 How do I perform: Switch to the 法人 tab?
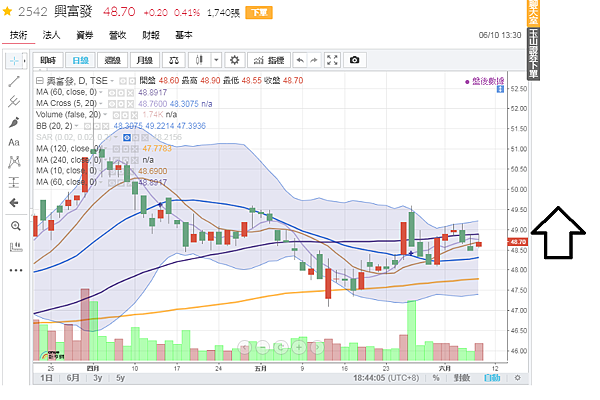pos(52,35)
